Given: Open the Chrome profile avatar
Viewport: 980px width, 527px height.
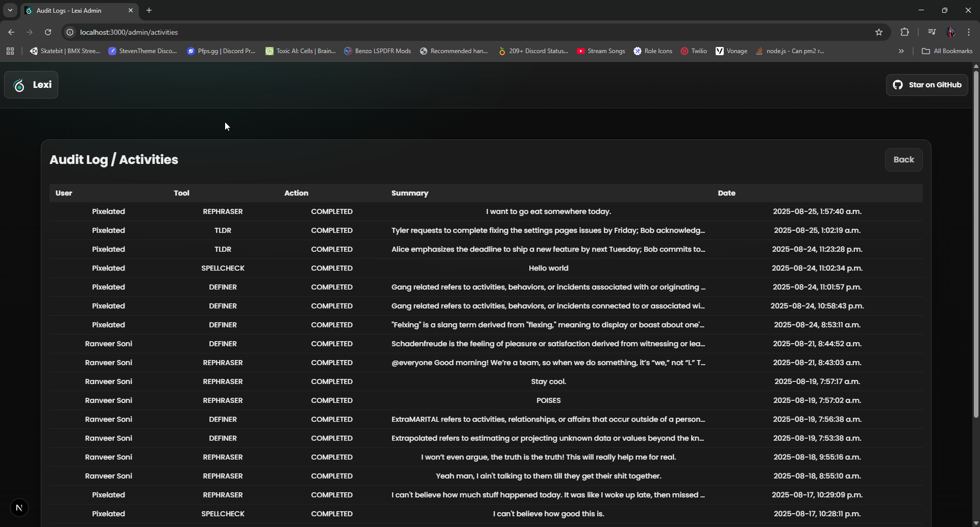Looking at the screenshot, I should 950,32.
